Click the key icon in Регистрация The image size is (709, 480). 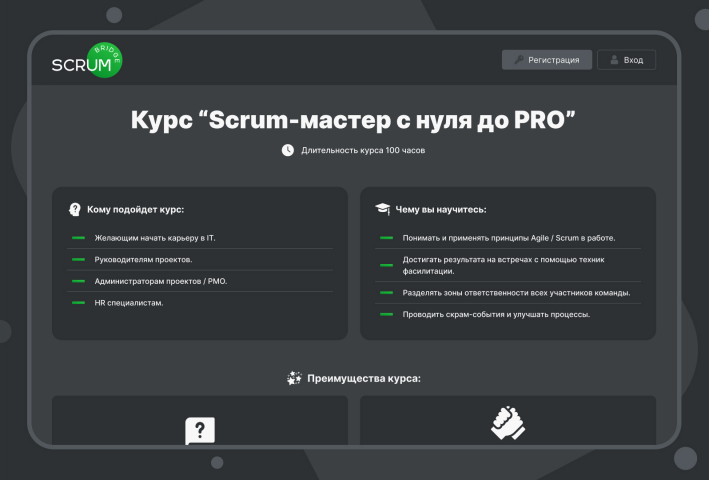pyautogui.click(x=519, y=60)
